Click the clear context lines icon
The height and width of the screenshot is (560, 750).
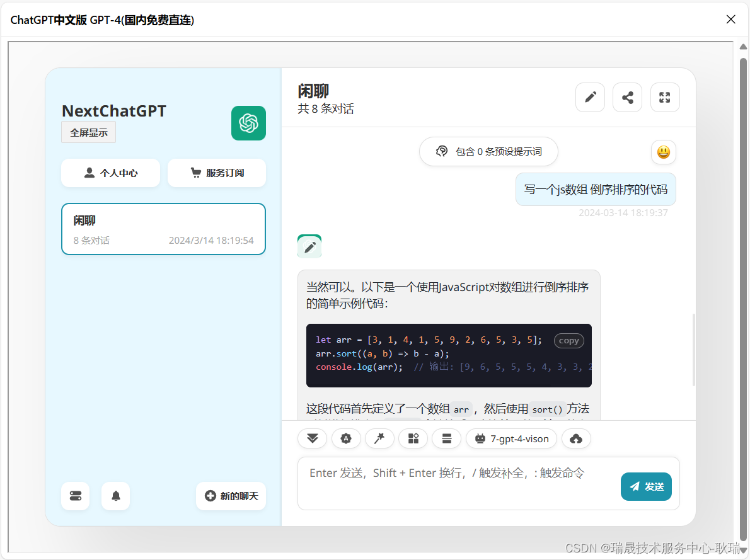coord(447,438)
